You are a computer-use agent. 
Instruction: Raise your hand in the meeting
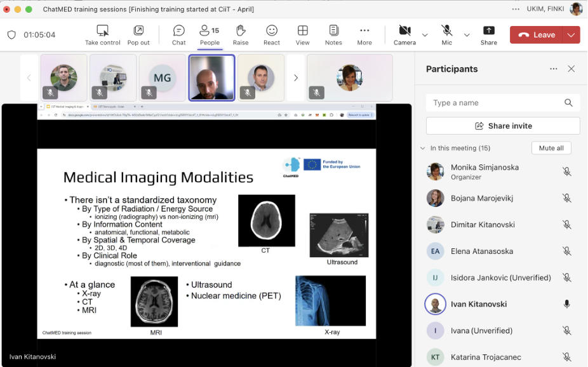pyautogui.click(x=241, y=31)
